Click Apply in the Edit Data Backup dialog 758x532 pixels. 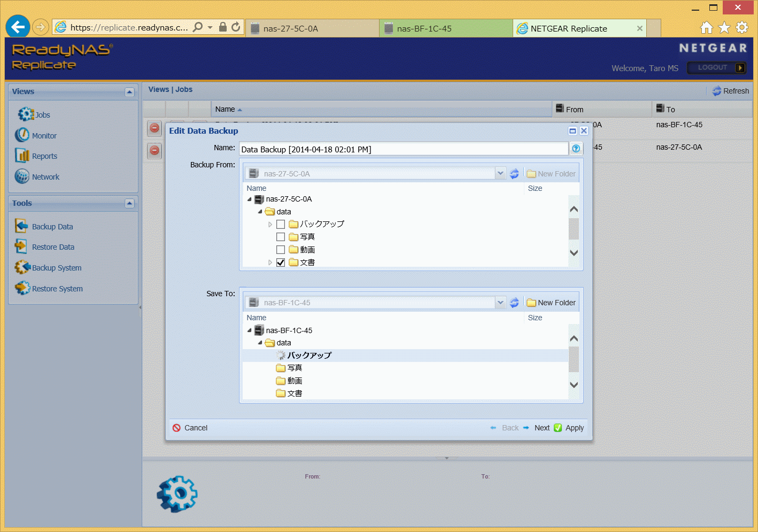pos(569,428)
